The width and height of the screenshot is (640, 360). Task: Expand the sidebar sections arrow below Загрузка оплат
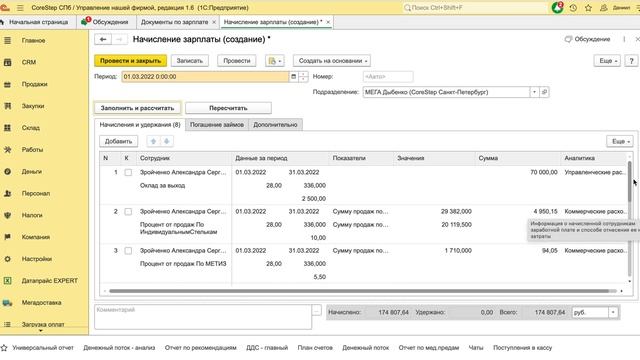pos(40,331)
